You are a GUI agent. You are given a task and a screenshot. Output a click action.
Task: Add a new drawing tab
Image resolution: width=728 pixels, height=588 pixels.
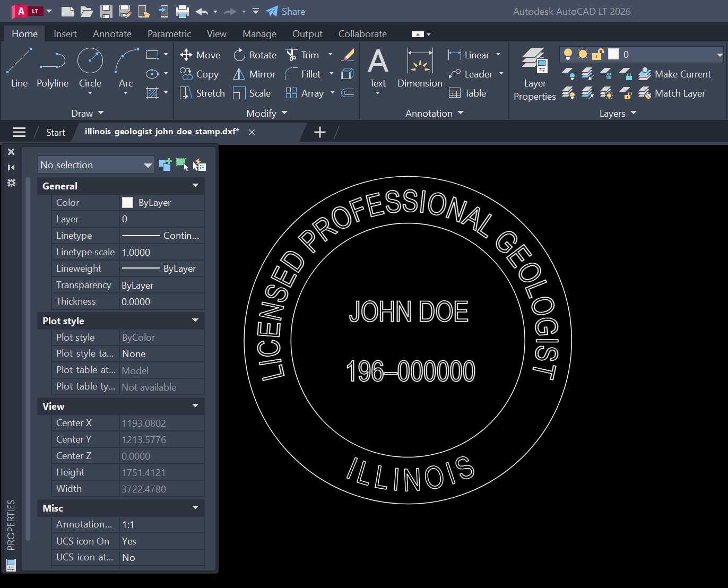(x=320, y=132)
